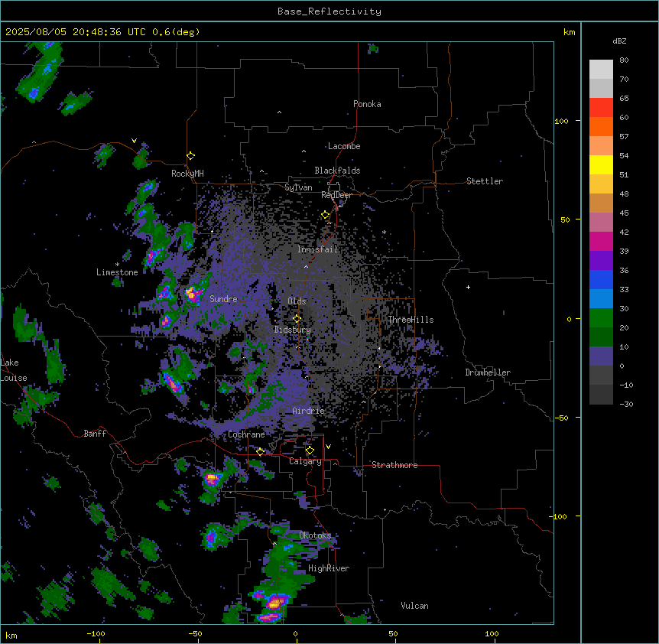Screen dimensions: 659x644
Task: Click the darkest gray -30 to -10 legend swatch
Action: click(x=601, y=395)
